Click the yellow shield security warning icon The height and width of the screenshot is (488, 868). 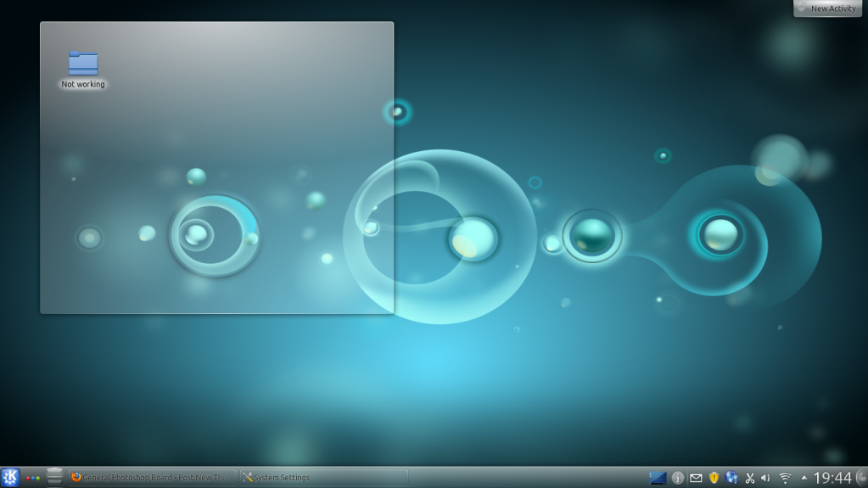coord(714,478)
